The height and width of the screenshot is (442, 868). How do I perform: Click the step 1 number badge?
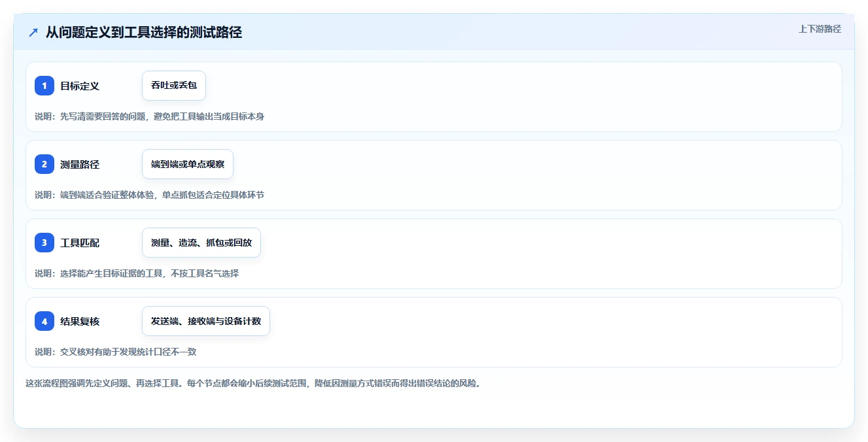[x=44, y=86]
